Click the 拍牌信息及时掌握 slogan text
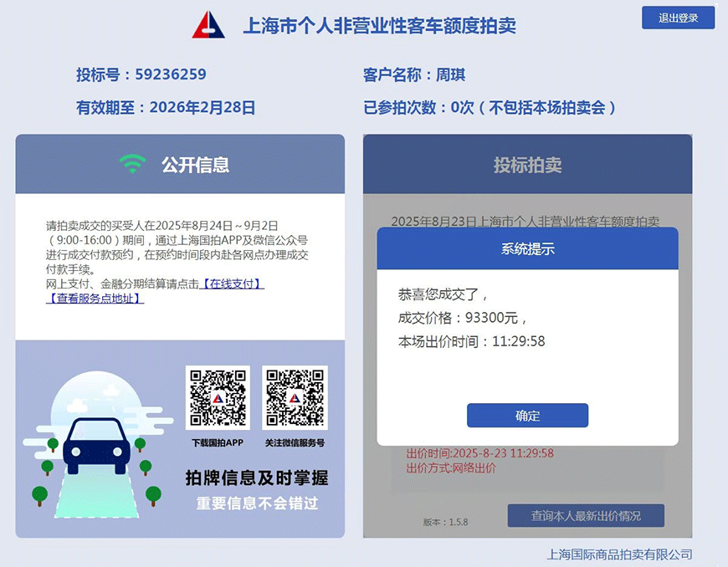Viewport: 728px width, 567px height. pyautogui.click(x=256, y=478)
